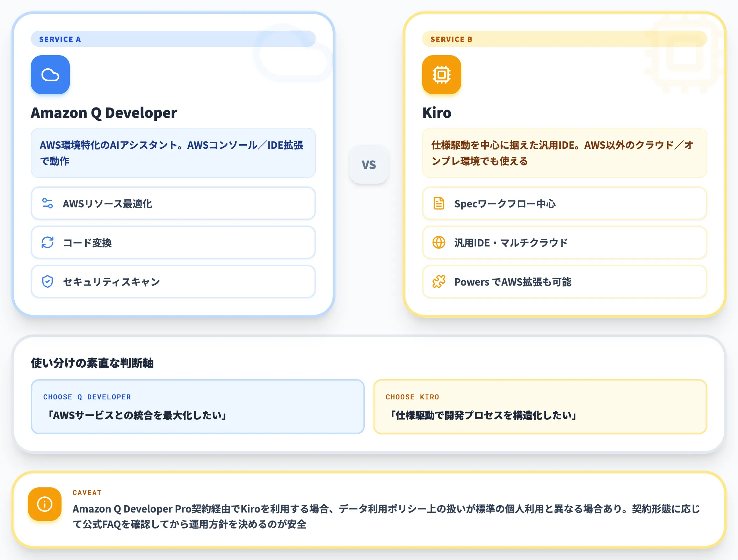The image size is (738, 560).
Task: Click the refresh arrows icon beside コード変換
Action: point(48,242)
